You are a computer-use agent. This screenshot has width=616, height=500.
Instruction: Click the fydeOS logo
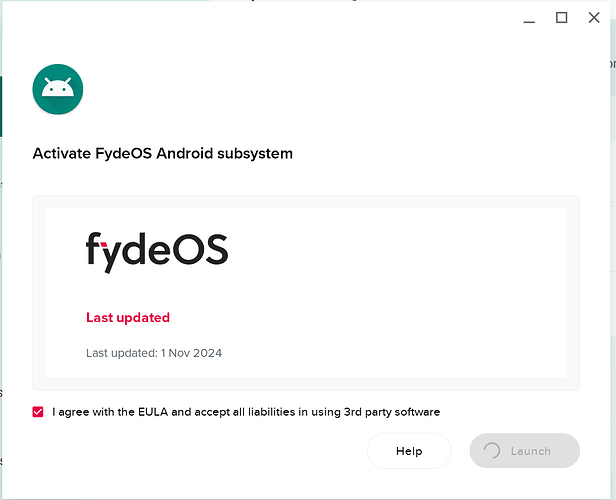click(x=157, y=252)
